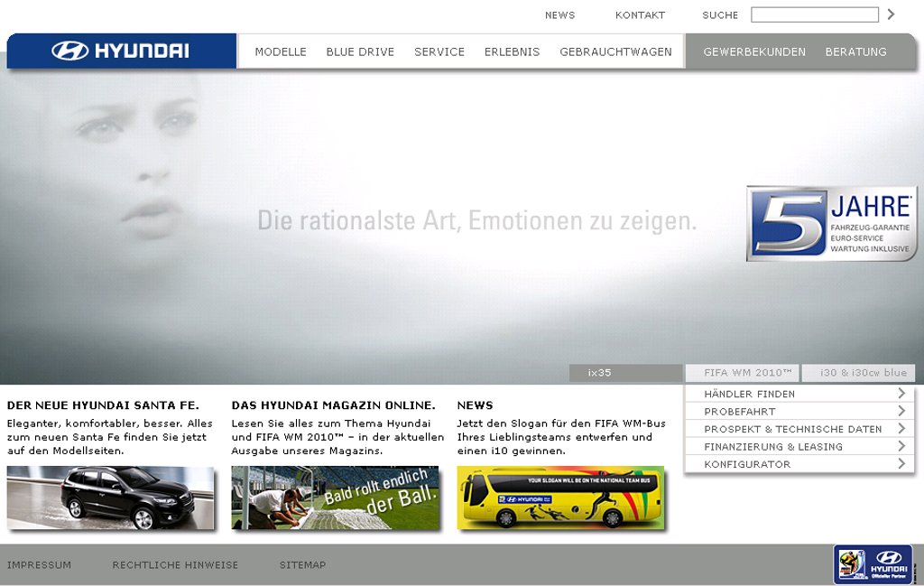The width and height of the screenshot is (924, 586).
Task: Switch to the ix35 banner tab
Action: [x=626, y=373]
